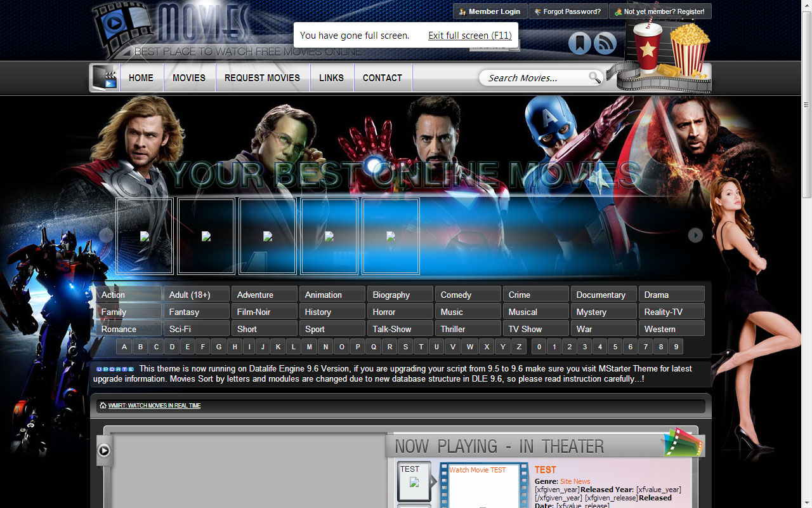Open the Horror genre
This screenshot has width=812, height=508.
[400, 312]
